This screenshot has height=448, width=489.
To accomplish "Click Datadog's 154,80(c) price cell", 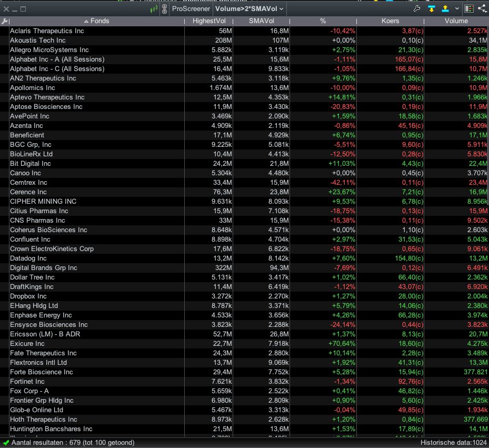I will [409, 258].
